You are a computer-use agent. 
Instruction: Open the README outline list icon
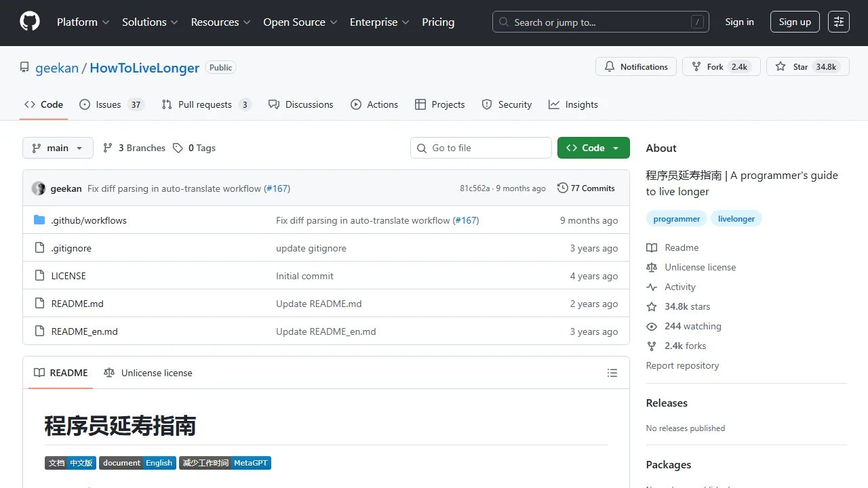click(612, 373)
